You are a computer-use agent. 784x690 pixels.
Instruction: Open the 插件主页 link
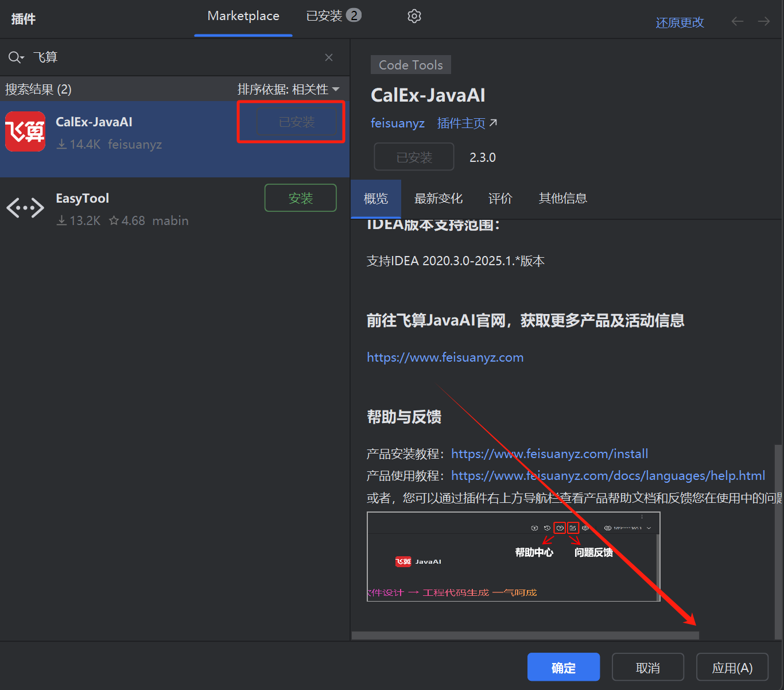click(467, 123)
